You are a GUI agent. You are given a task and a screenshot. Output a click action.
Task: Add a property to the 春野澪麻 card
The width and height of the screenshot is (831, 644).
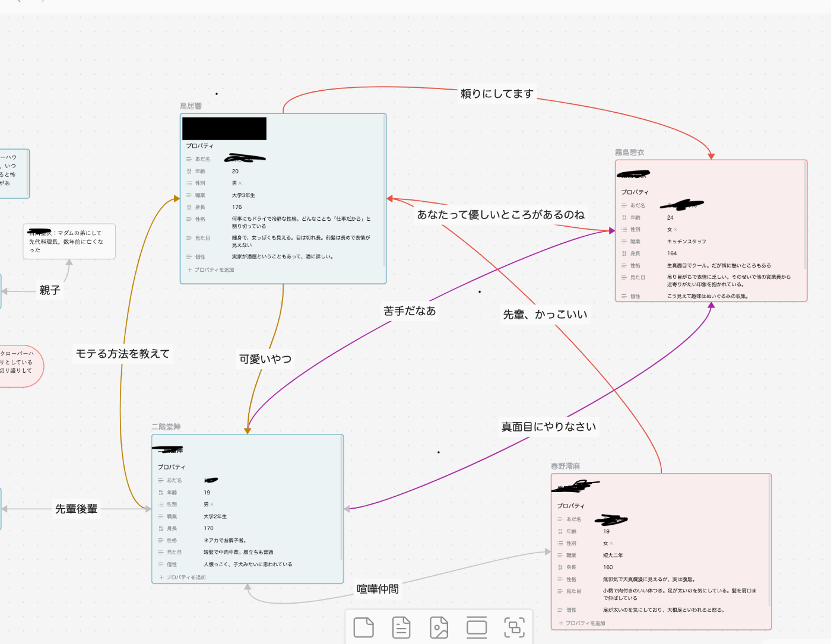pyautogui.click(x=582, y=623)
